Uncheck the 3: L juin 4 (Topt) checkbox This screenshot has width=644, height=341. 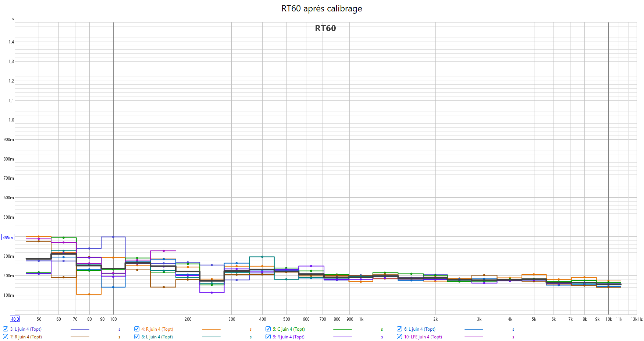[x=6, y=329]
